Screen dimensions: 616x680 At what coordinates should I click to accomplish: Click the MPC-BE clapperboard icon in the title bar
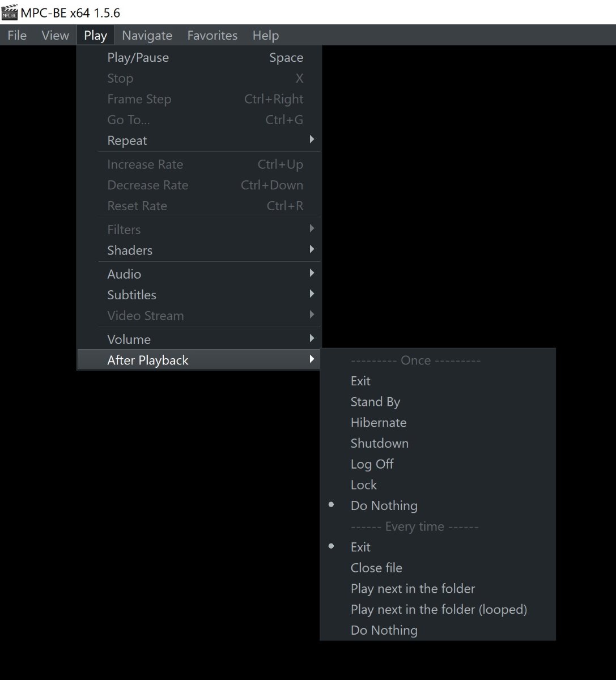pos(9,11)
